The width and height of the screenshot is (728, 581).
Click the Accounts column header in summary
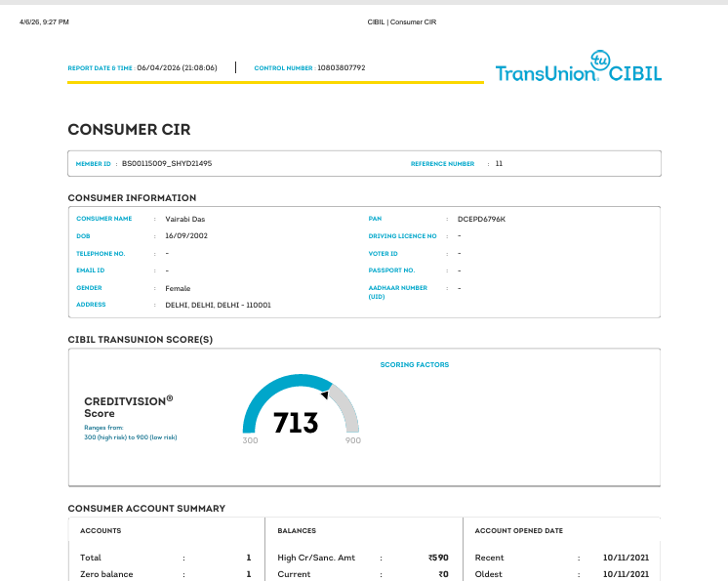101,530
